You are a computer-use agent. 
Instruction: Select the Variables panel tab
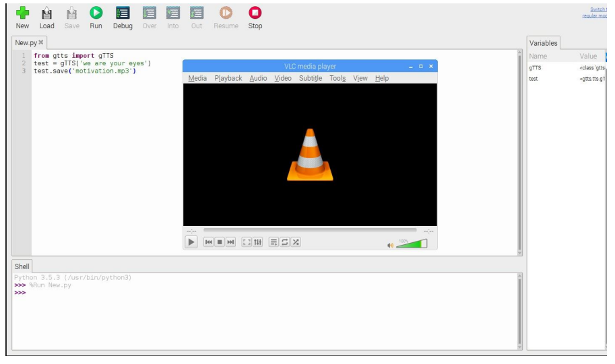tap(543, 43)
